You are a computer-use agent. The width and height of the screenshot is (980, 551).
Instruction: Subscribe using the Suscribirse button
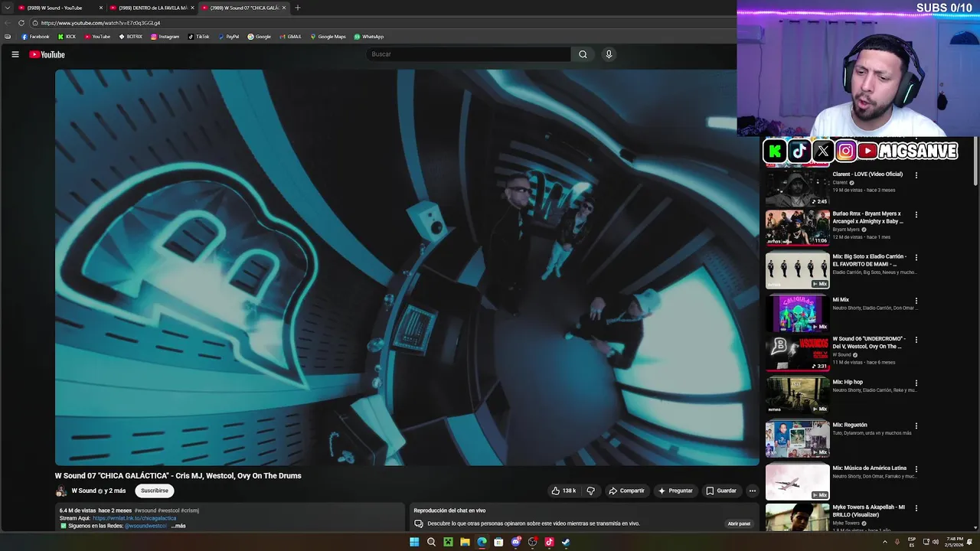point(155,491)
